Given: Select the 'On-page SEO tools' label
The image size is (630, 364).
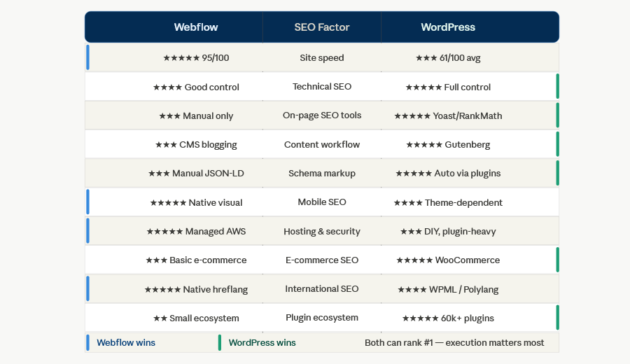Looking at the screenshot, I should pyautogui.click(x=322, y=115).
